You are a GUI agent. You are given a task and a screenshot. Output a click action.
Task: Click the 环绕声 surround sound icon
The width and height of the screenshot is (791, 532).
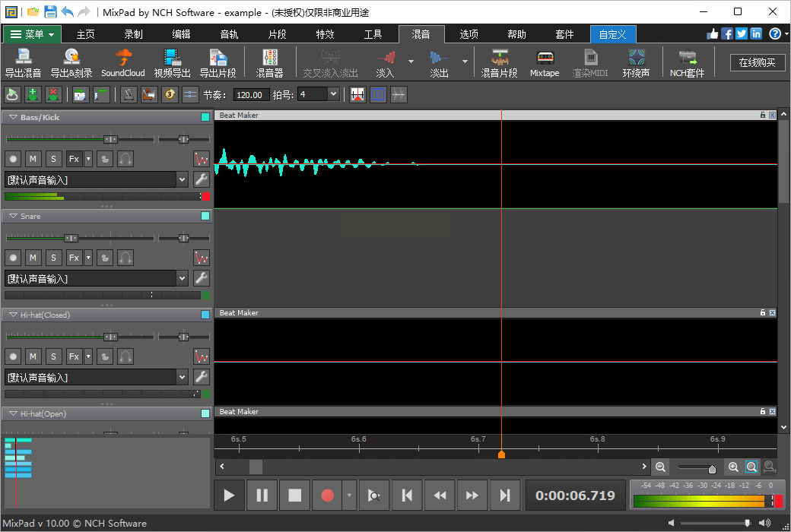636,62
